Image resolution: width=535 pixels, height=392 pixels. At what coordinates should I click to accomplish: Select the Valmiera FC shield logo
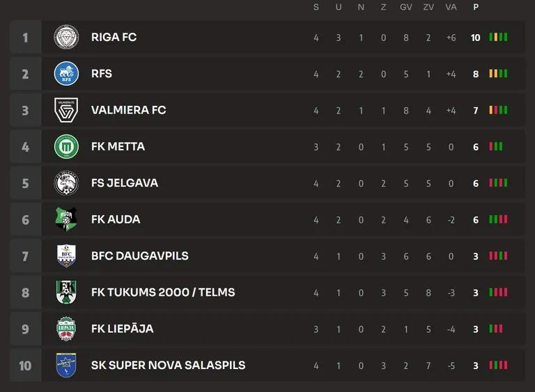click(x=66, y=110)
